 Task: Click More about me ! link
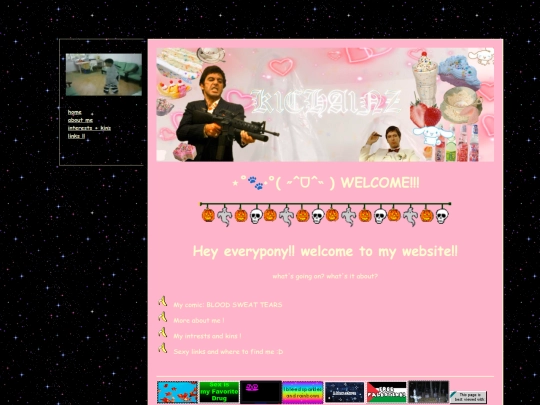click(199, 320)
